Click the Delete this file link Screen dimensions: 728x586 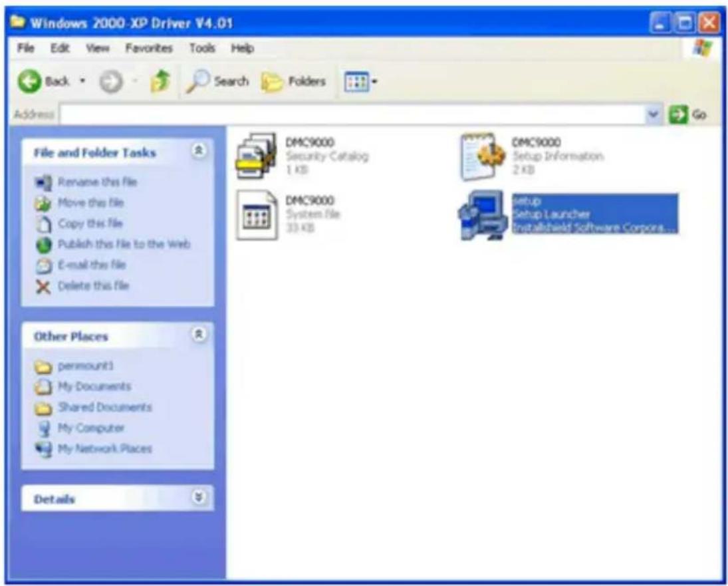pyautogui.click(x=93, y=286)
